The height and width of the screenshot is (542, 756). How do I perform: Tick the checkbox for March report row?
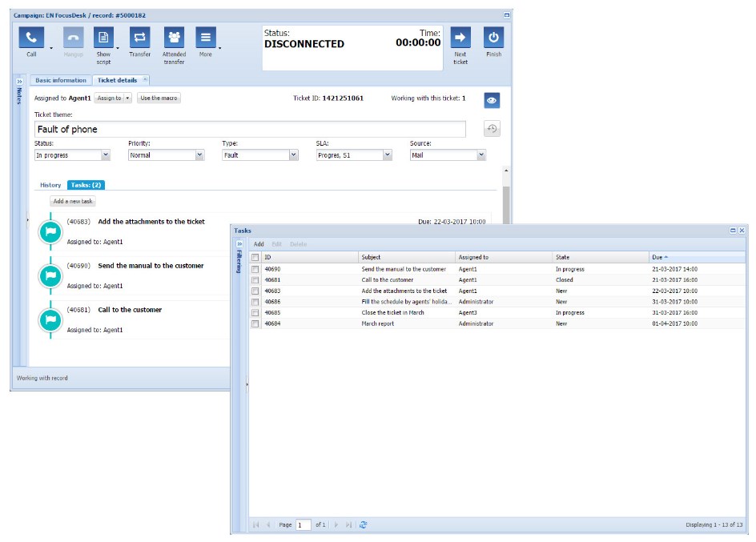click(255, 324)
